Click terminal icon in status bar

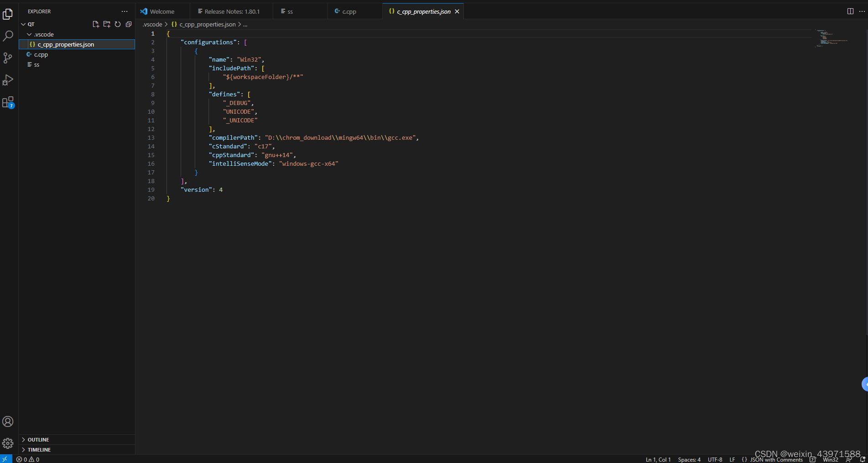(812, 459)
